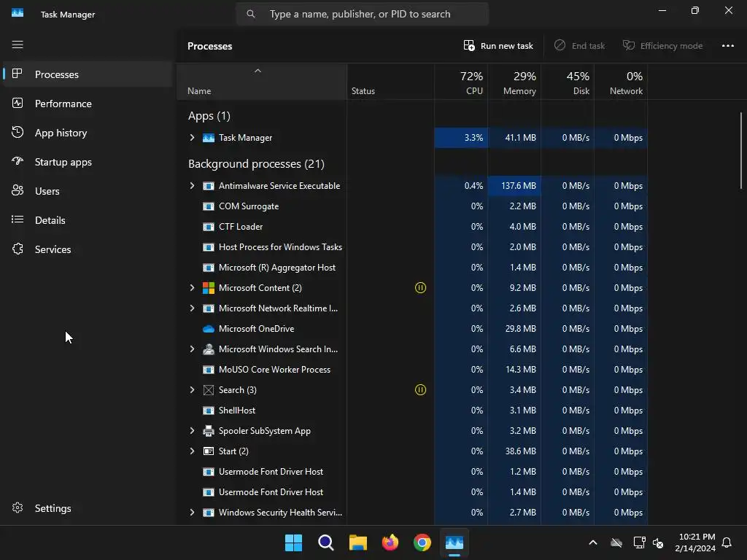
Task: Click the Microsoft Windows Search Indexer icon
Action: coord(209,349)
